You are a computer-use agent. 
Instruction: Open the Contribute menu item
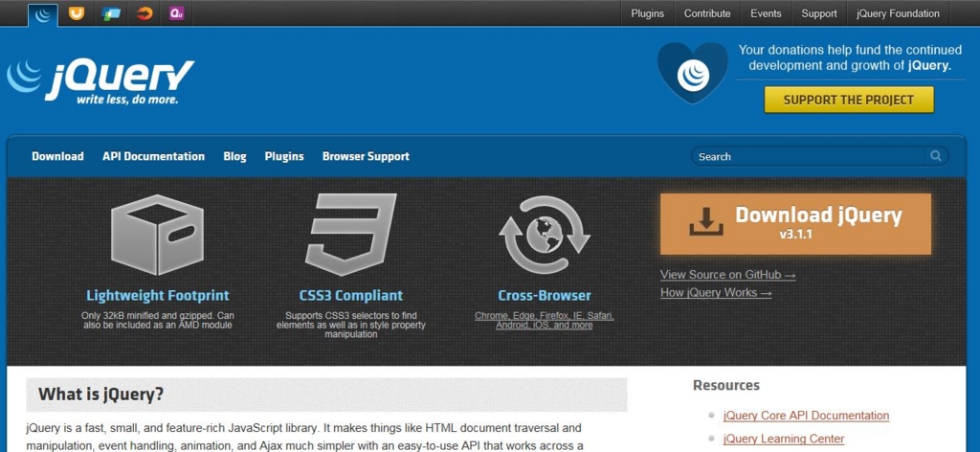tap(707, 13)
